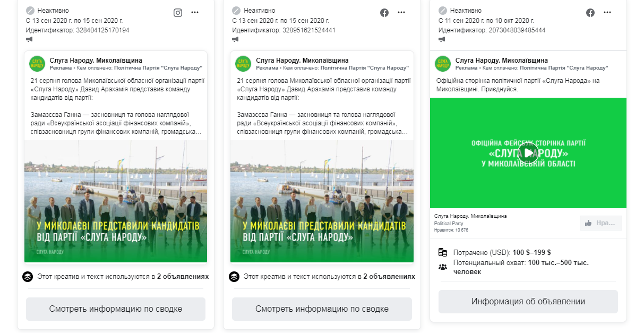This screenshot has width=644, height=333.
Task: Click page avatar in the Instagram ad card
Action: pos(37,64)
